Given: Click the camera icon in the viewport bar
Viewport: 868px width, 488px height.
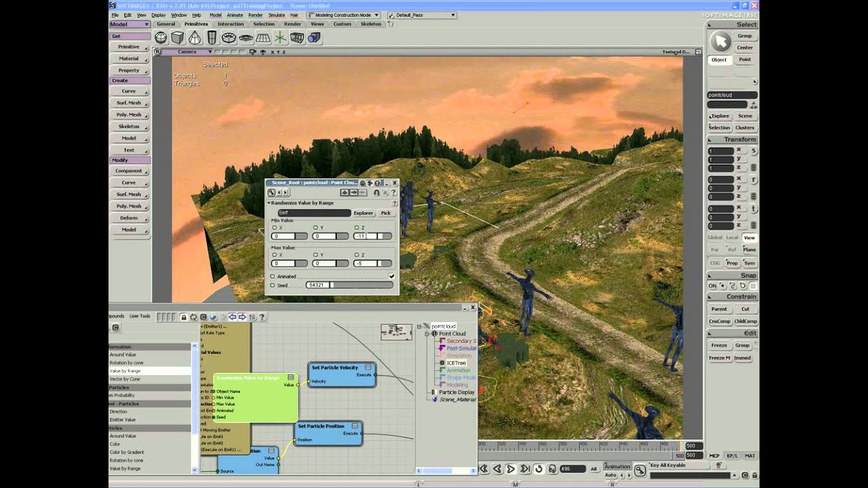Looking at the screenshot, I should 253,52.
